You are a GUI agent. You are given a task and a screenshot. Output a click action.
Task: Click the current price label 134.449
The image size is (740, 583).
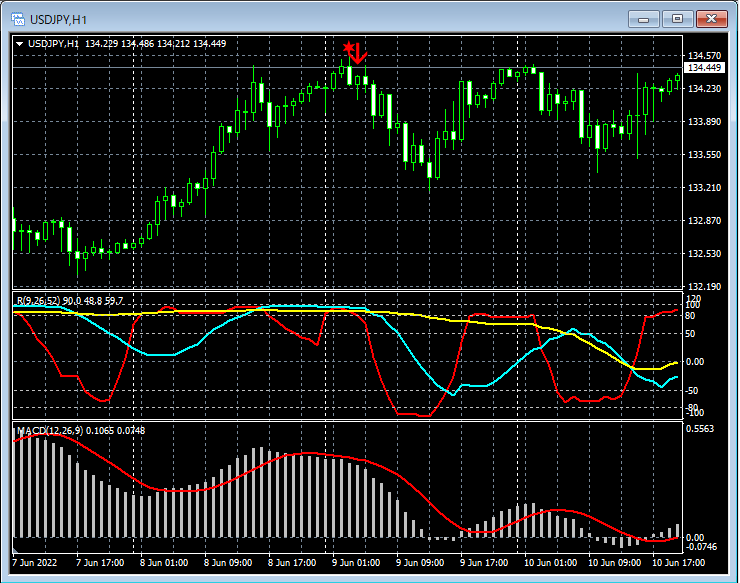coord(706,68)
